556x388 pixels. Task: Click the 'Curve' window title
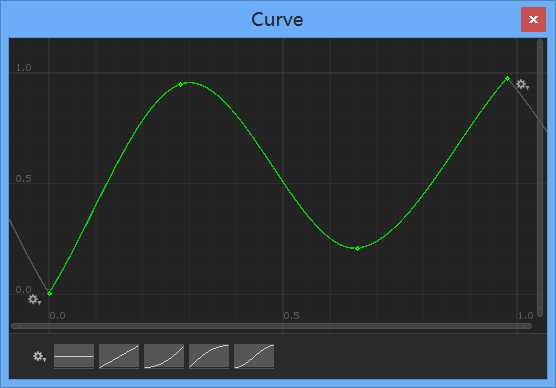click(x=277, y=20)
